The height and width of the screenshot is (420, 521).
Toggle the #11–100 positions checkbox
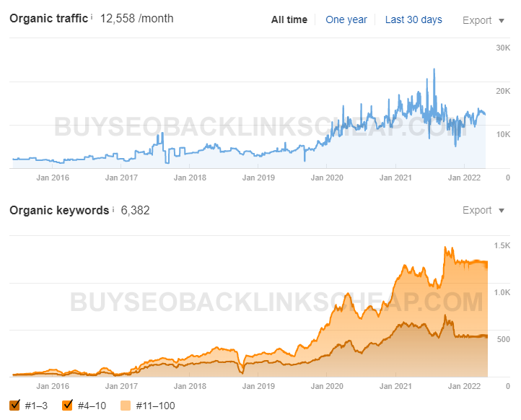126,406
